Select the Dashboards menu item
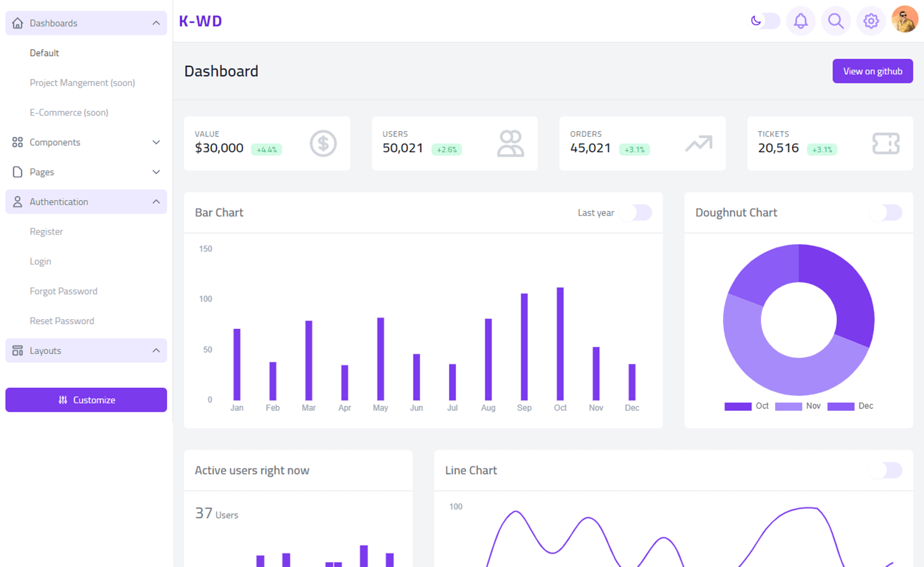This screenshot has width=924, height=567. click(86, 23)
